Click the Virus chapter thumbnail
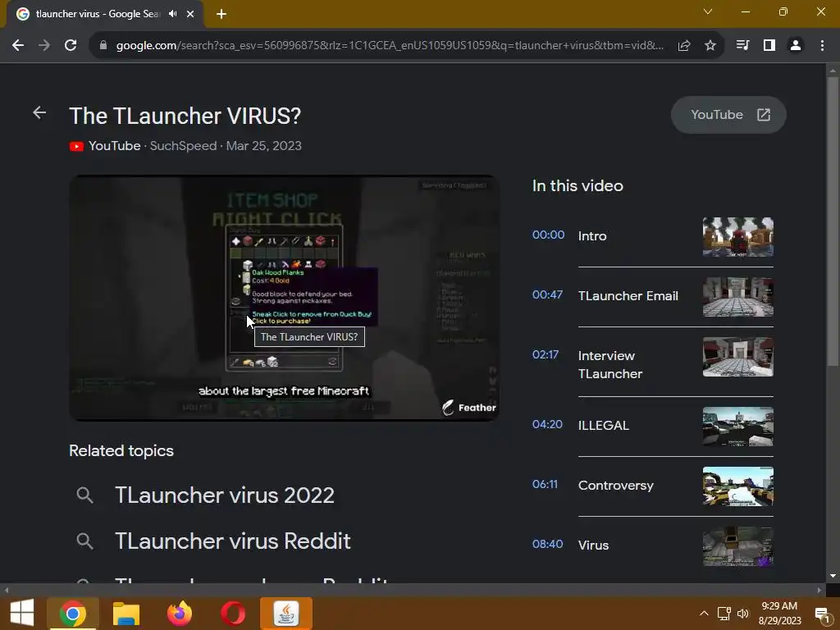Screen dimensions: 840x630 [x=737, y=546]
